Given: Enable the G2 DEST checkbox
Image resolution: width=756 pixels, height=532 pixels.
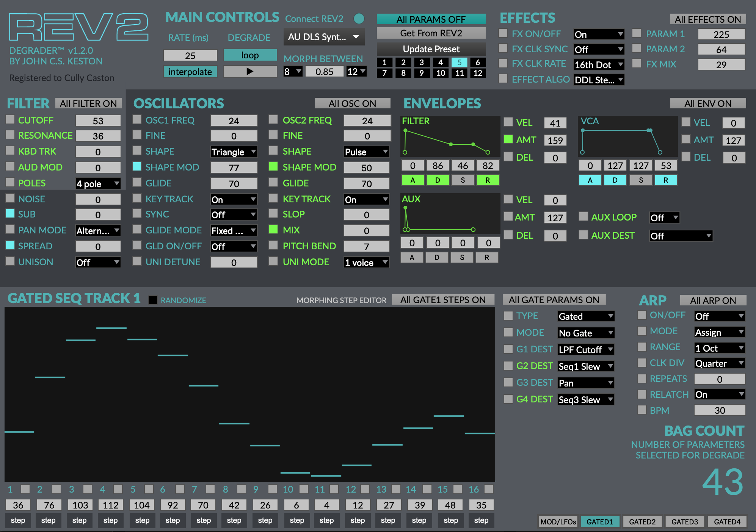Looking at the screenshot, I should pyautogui.click(x=508, y=365).
